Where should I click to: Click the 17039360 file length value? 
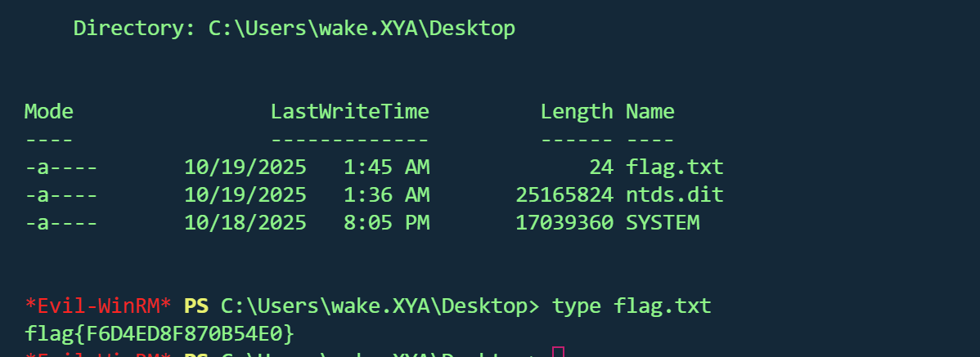pos(564,222)
